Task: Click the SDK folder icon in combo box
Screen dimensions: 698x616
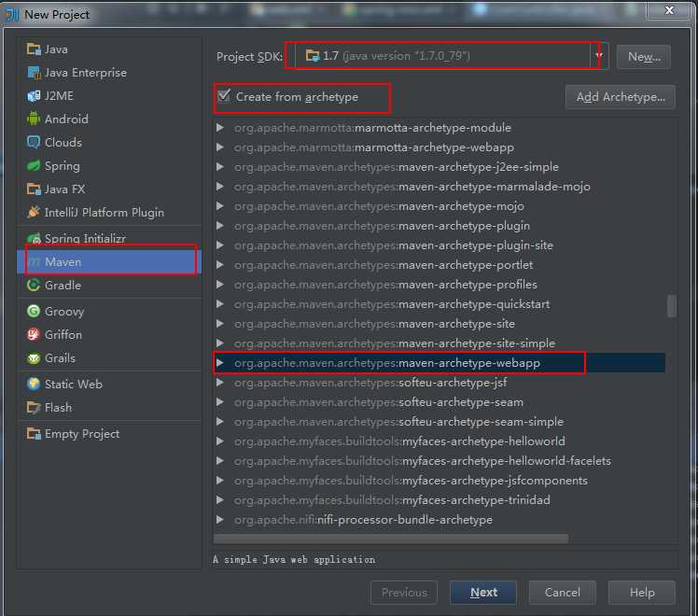Action: [x=313, y=56]
